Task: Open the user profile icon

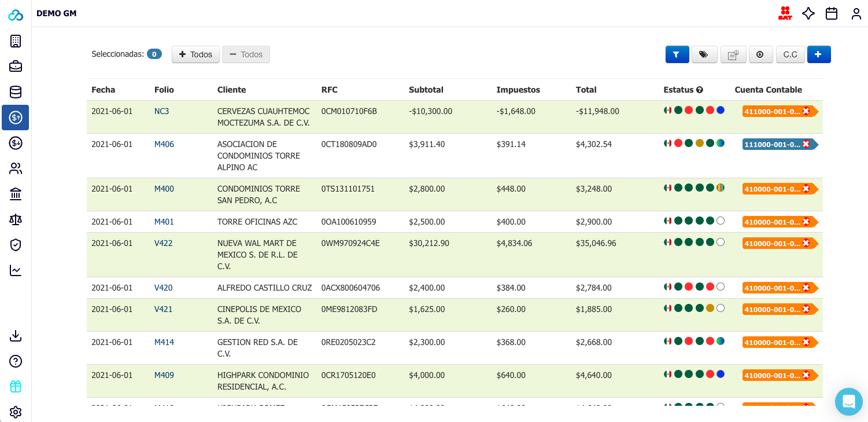Action: (856, 13)
